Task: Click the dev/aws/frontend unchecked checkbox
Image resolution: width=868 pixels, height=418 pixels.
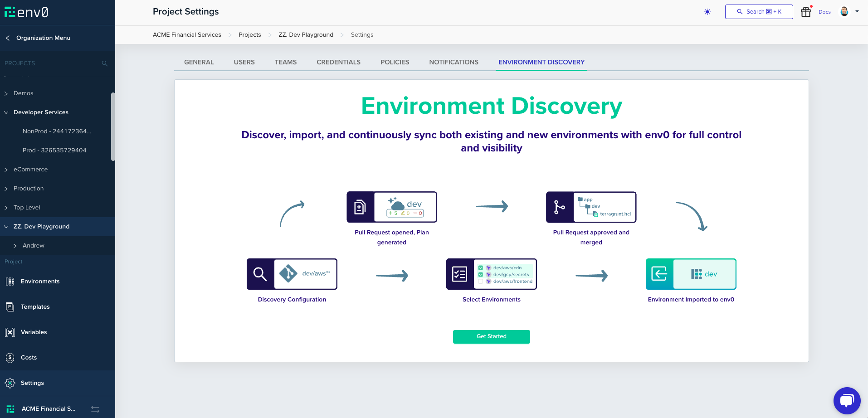Action: [481, 282]
